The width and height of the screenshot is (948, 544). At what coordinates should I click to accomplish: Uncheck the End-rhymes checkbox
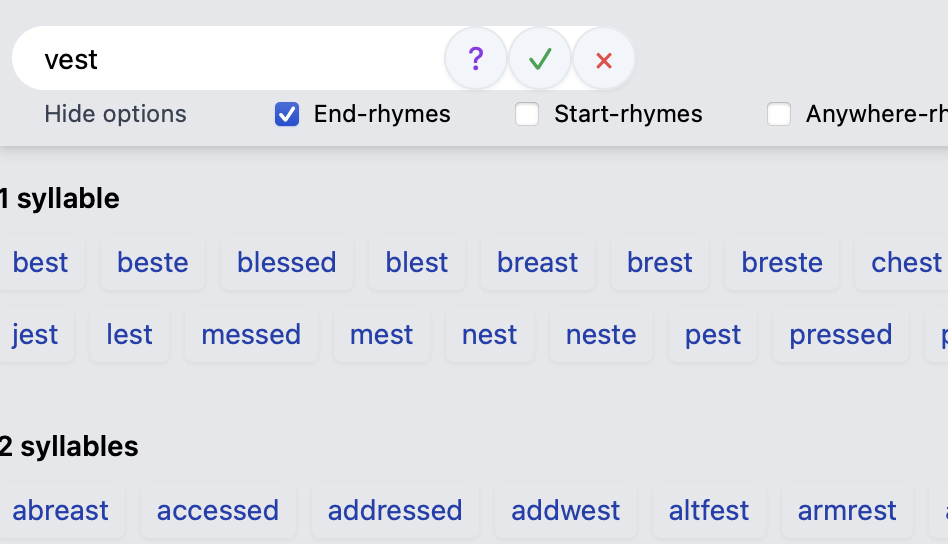point(287,115)
